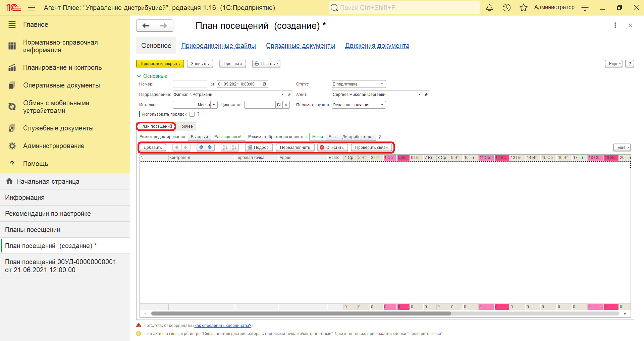
Task: Open help question mark after Дистрибьютора
Action: tap(380, 137)
